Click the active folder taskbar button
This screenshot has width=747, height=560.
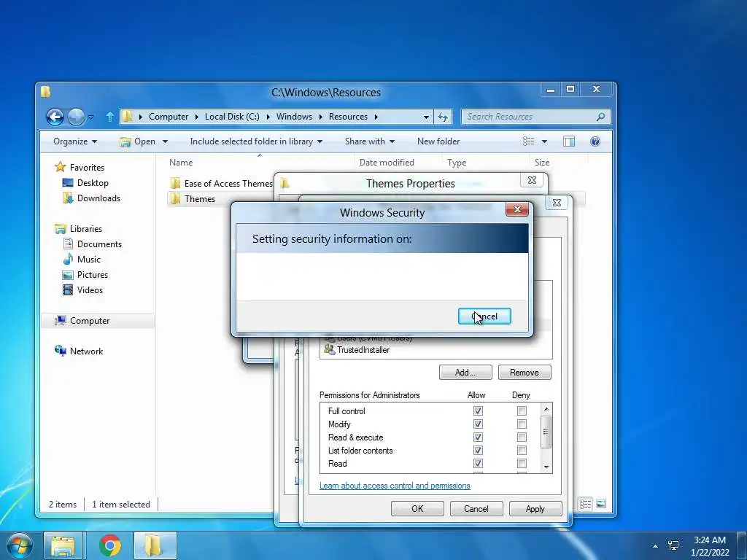(155, 545)
